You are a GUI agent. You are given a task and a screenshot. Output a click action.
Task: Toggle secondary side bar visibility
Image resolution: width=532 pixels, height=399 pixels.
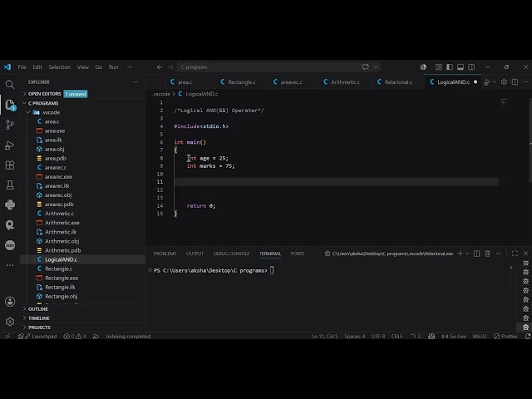(471, 67)
